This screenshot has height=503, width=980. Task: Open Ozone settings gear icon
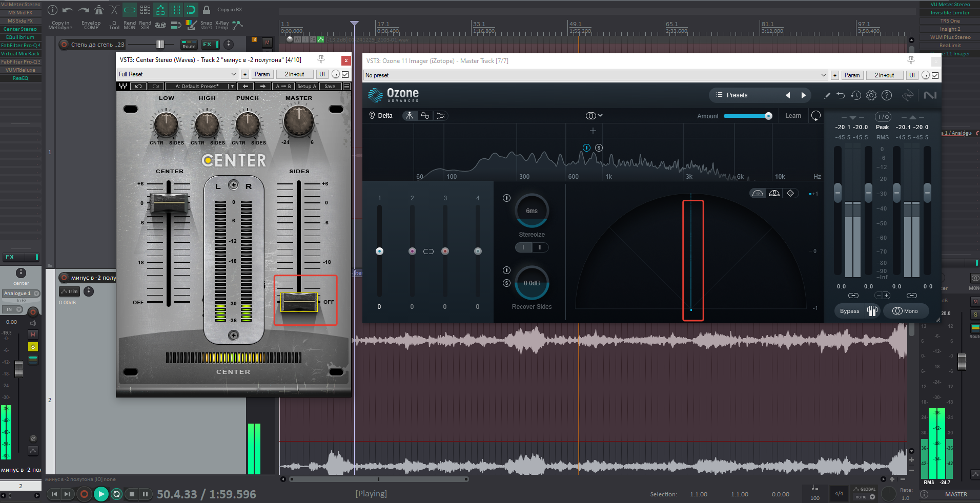(871, 95)
